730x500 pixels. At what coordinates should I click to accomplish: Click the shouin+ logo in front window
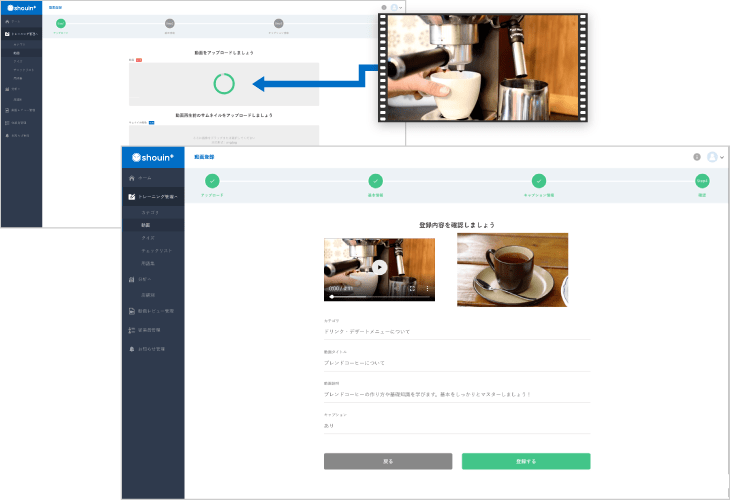click(x=153, y=157)
